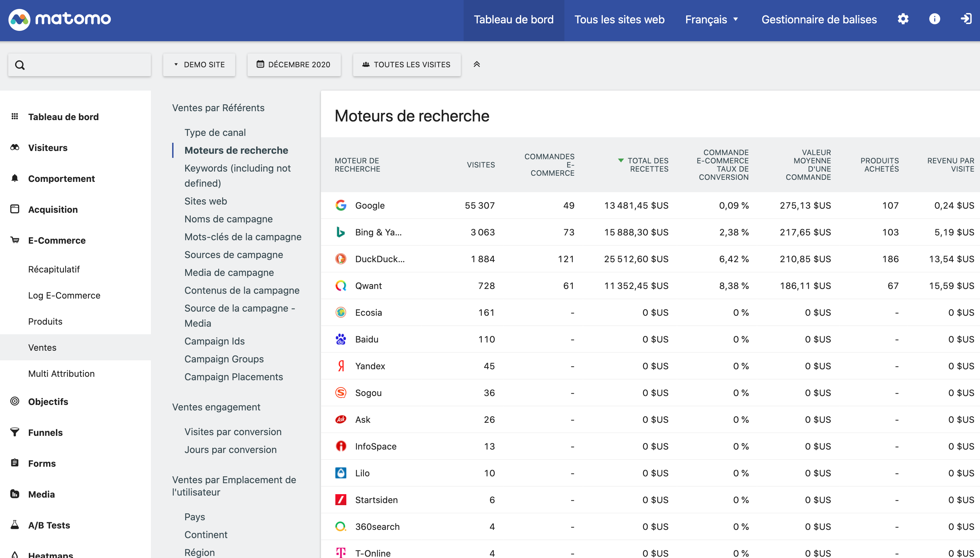Viewport: 980px width, 558px height.
Task: Click the search magnifier icon
Action: (20, 65)
